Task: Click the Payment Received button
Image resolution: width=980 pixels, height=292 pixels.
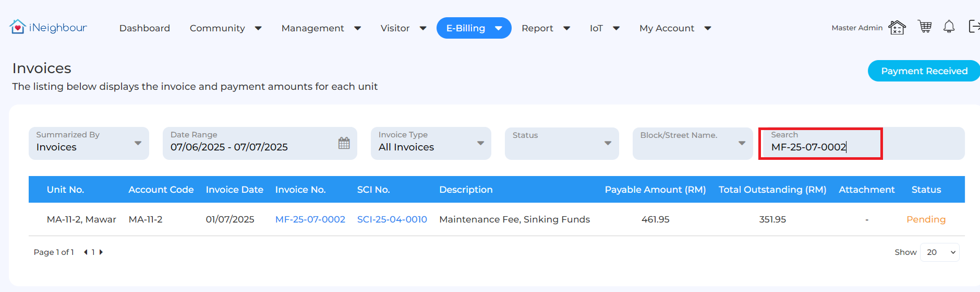Action: click(x=924, y=71)
